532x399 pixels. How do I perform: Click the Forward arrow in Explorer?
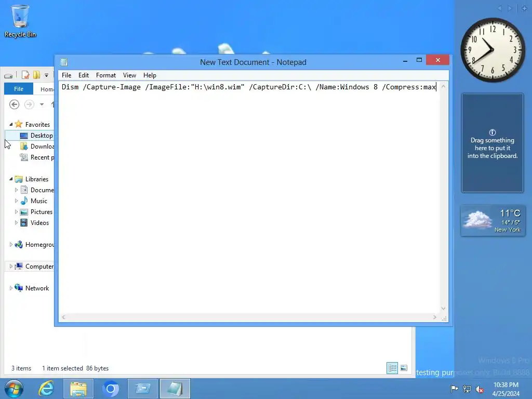[29, 104]
